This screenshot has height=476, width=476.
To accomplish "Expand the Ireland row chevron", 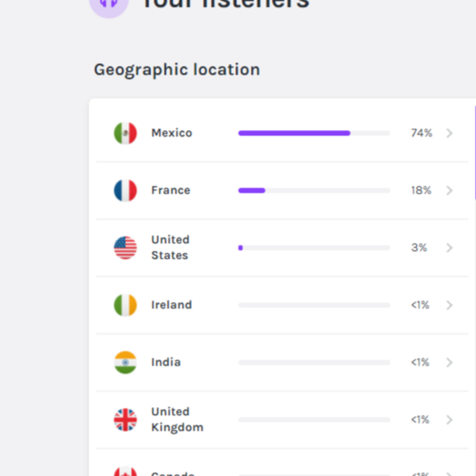I will tap(449, 305).
